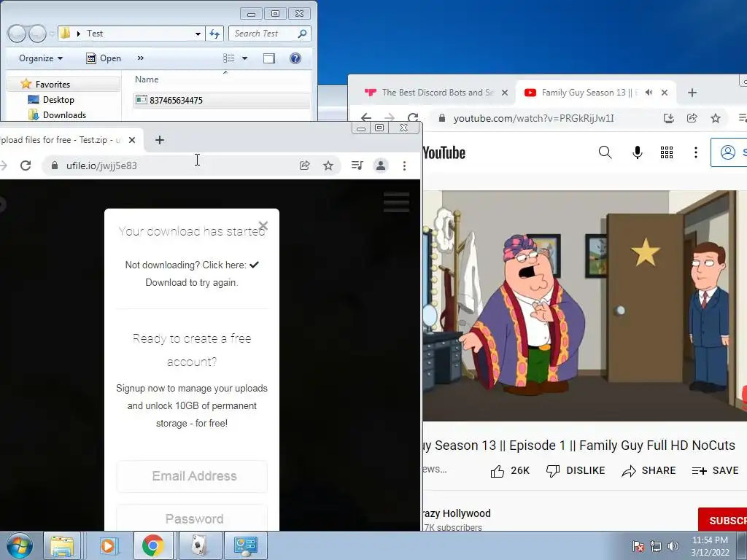Show more Explorer toolbar commands chevron

[x=141, y=58]
